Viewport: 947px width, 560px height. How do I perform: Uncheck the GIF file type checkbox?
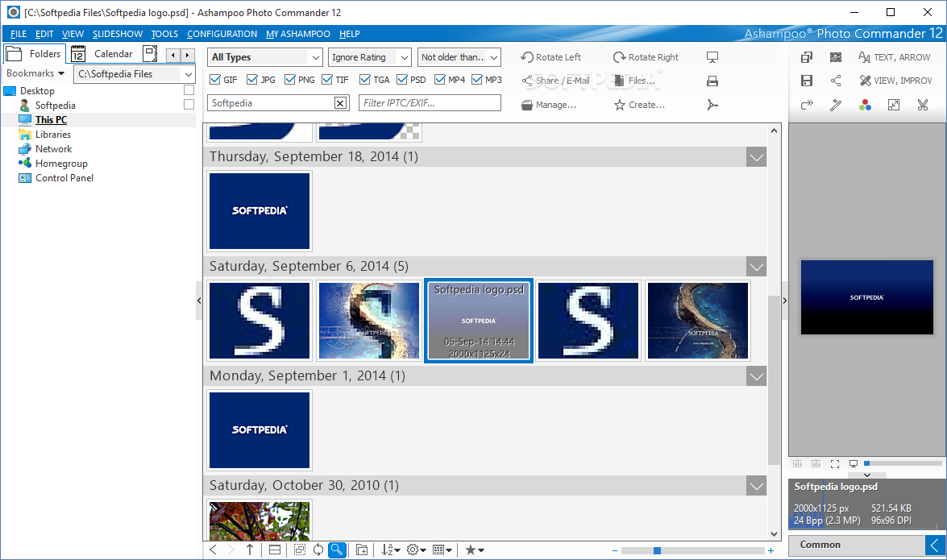point(214,80)
